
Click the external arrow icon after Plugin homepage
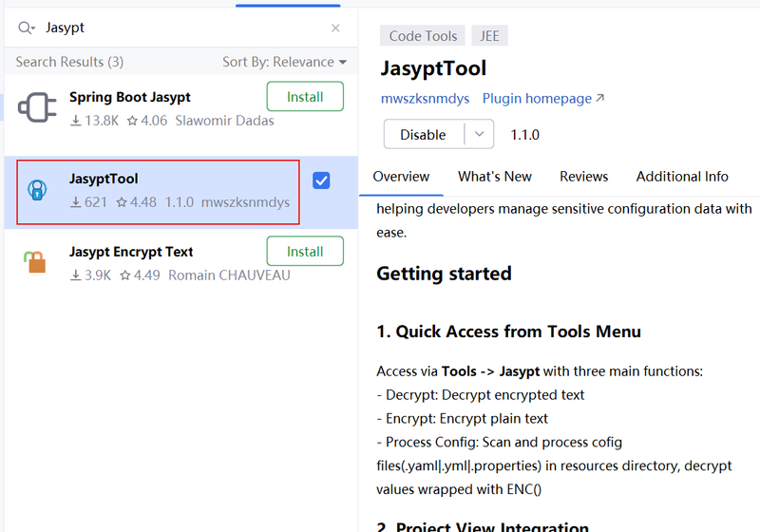point(600,98)
